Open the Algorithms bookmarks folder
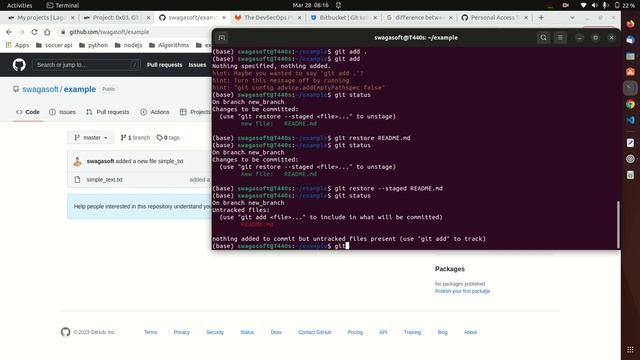 point(169,45)
